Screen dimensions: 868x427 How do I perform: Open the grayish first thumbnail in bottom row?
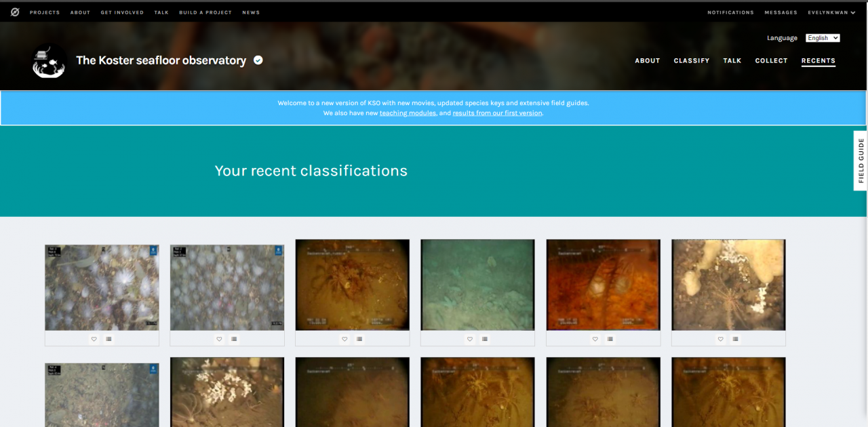tap(102, 395)
